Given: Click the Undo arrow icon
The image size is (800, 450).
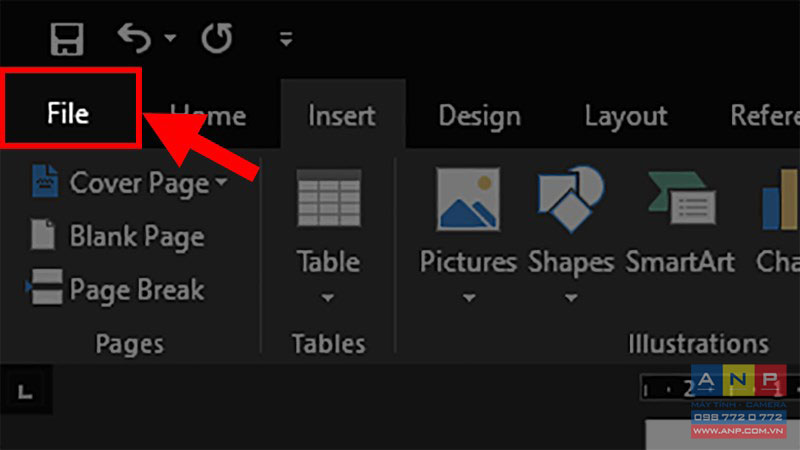Looking at the screenshot, I should 135,38.
